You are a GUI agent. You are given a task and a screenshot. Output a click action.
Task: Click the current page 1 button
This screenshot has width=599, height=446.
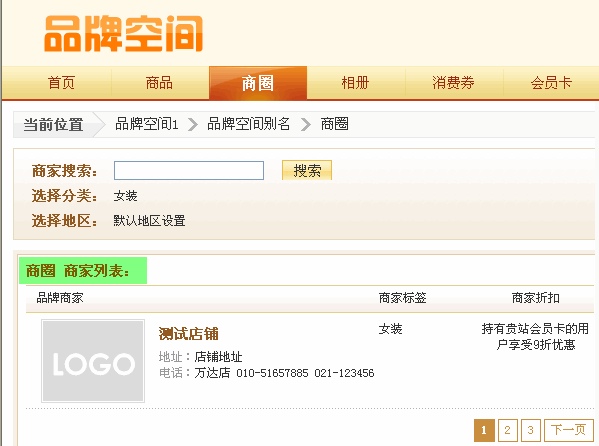pos(484,430)
